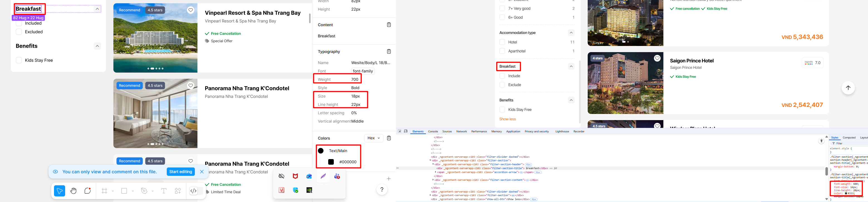Viewport: 868px width, 202px height.
Task: Click the Show less link in the filters
Action: point(507,119)
